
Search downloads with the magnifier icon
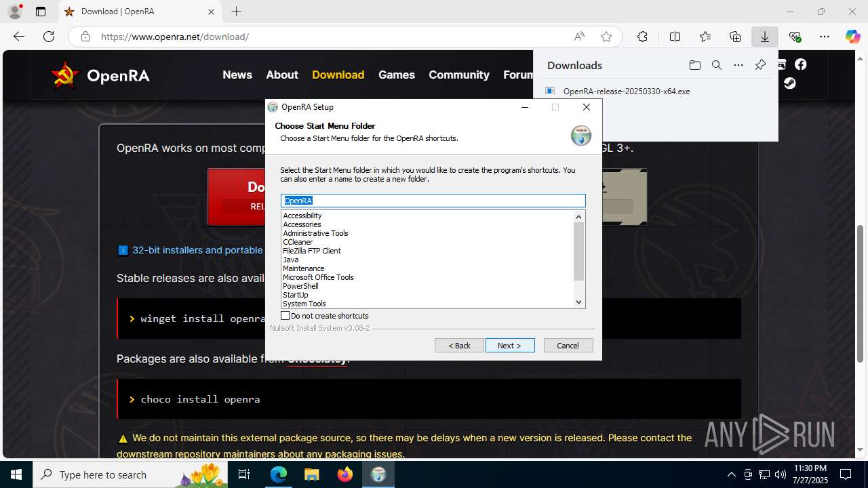pos(716,65)
